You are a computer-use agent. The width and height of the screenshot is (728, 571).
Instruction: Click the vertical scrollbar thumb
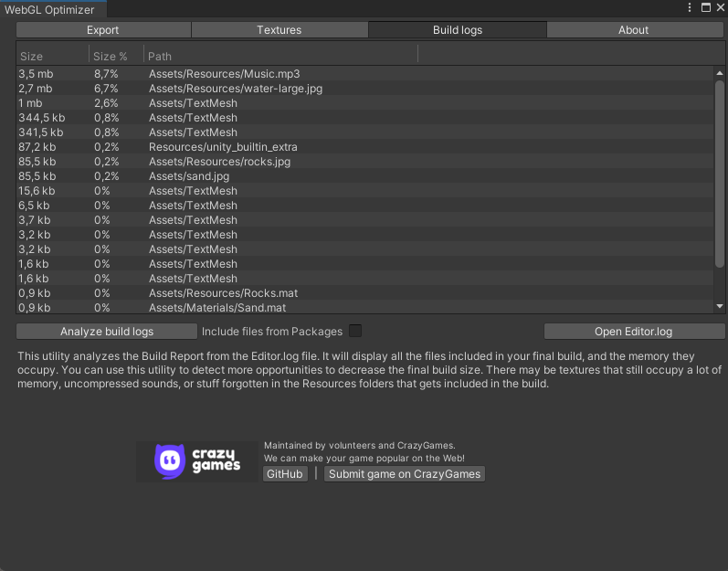720,174
